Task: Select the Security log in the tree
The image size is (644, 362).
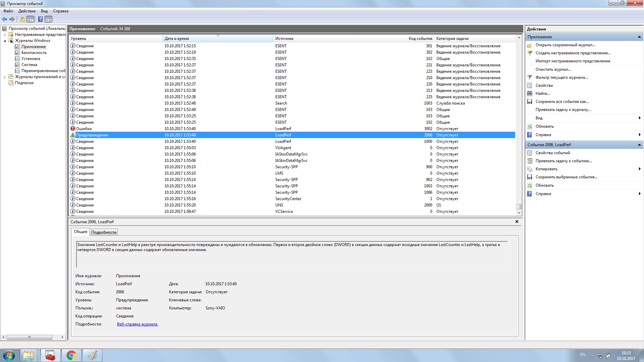Action: pyautogui.click(x=34, y=53)
